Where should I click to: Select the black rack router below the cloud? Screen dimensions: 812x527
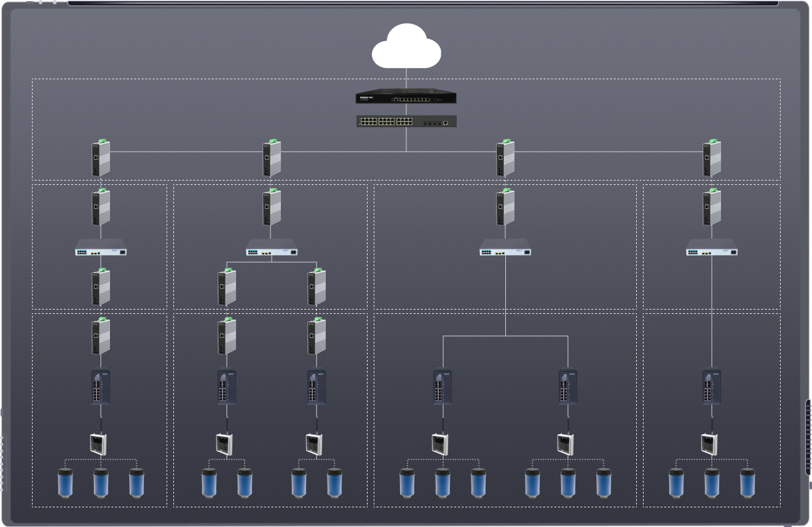[x=406, y=98]
